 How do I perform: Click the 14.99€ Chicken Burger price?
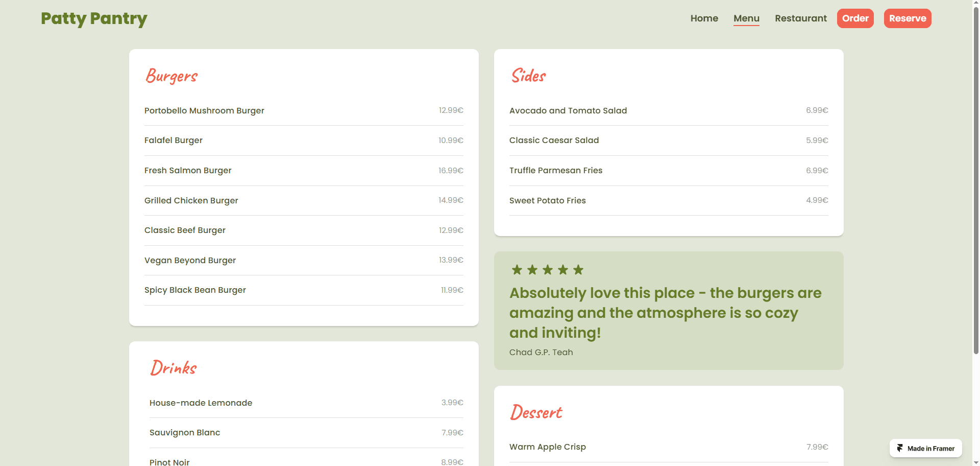(x=451, y=200)
